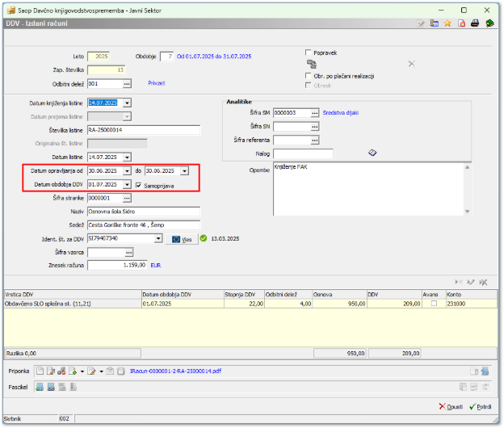Open Šifra stranke lookup ellipsis button
Screen dimensions: 504x428
[x=127, y=198]
